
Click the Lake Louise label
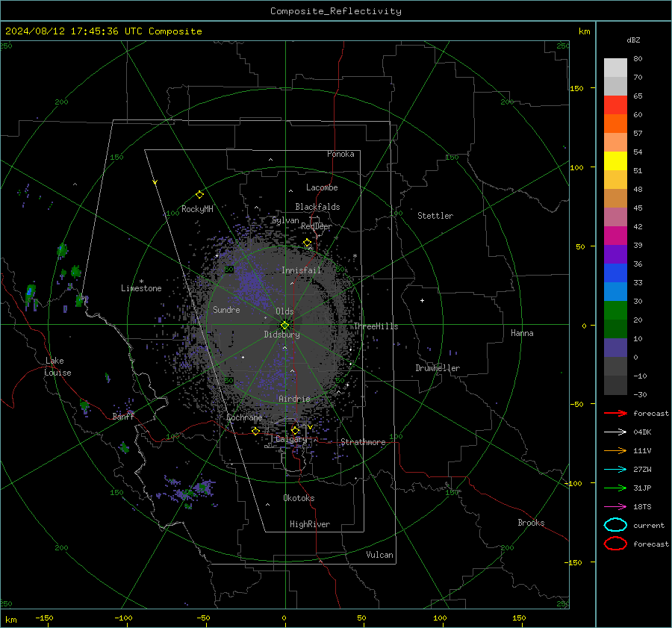click(x=58, y=367)
